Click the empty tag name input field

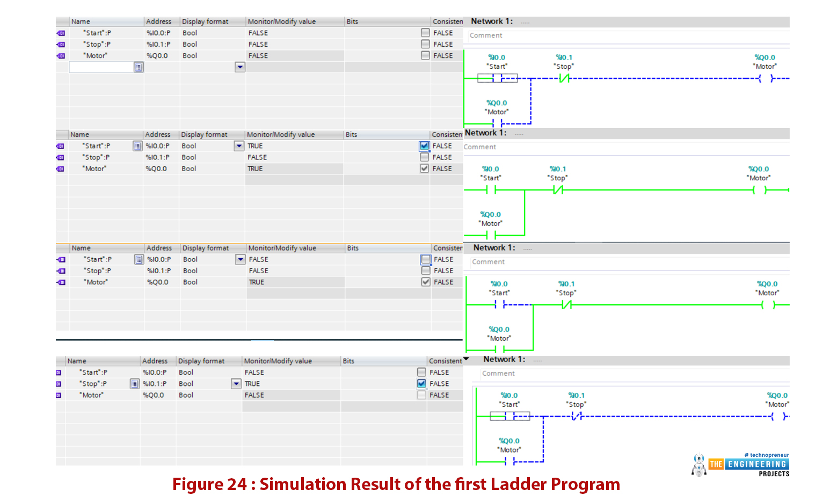coord(101,67)
